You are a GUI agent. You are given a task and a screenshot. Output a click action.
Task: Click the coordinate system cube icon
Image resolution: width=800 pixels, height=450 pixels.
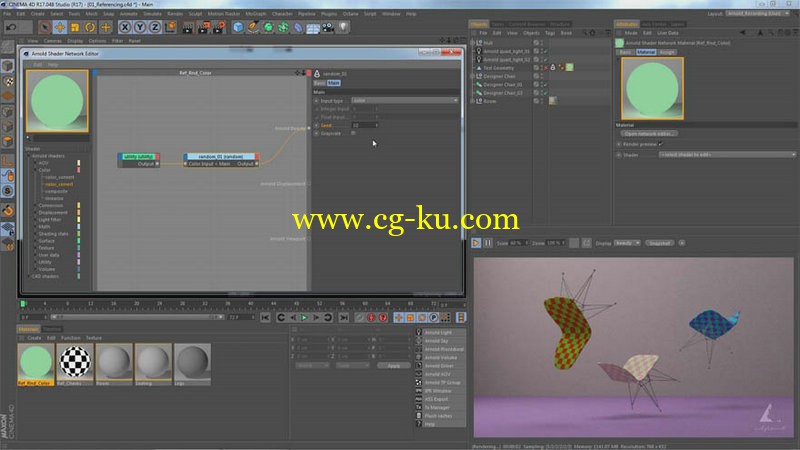tap(170, 27)
